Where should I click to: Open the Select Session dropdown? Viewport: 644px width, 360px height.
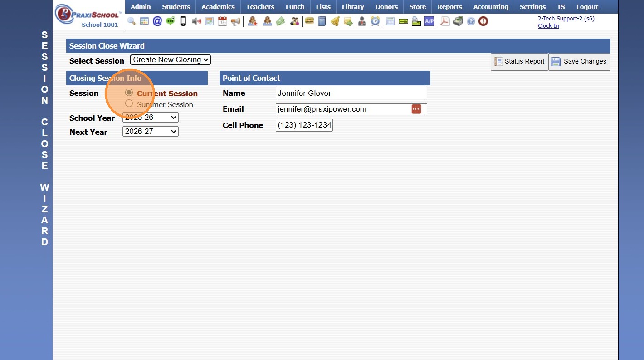171,59
